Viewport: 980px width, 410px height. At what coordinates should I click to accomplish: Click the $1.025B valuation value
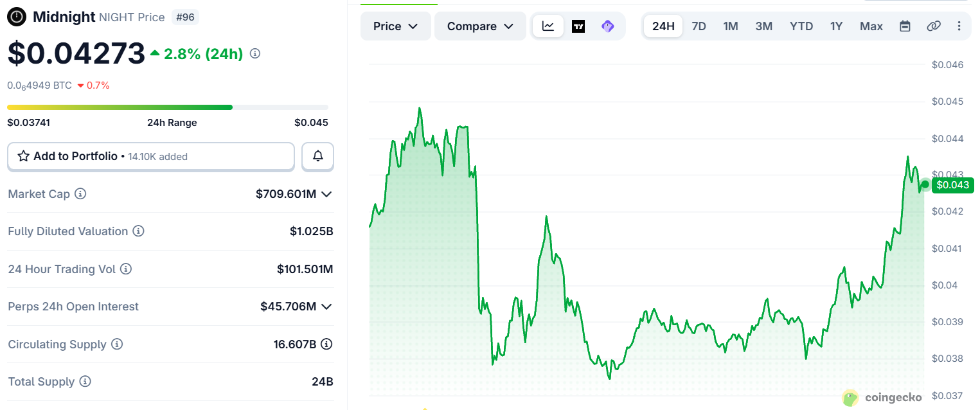tap(312, 231)
